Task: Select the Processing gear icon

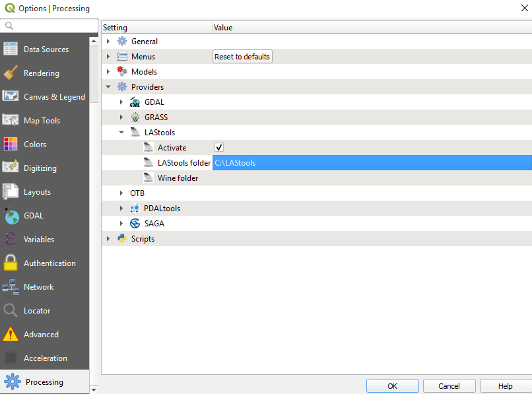Action: point(11,381)
